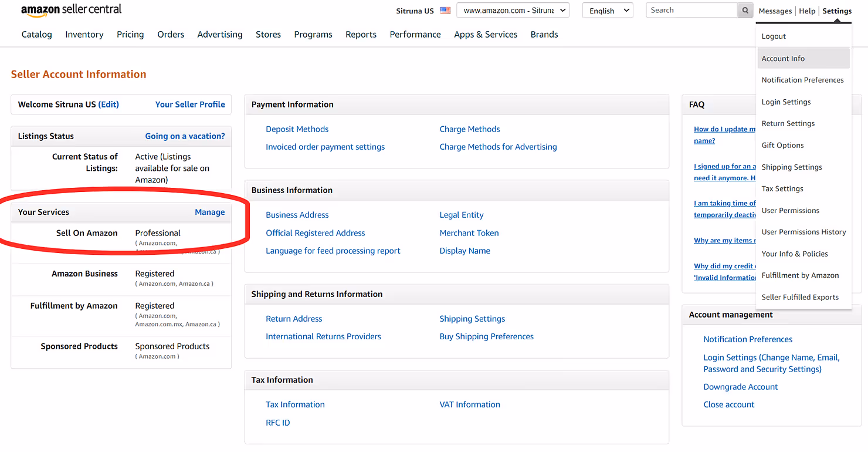Open the marketplace www.amazon.com dropdown

click(513, 10)
